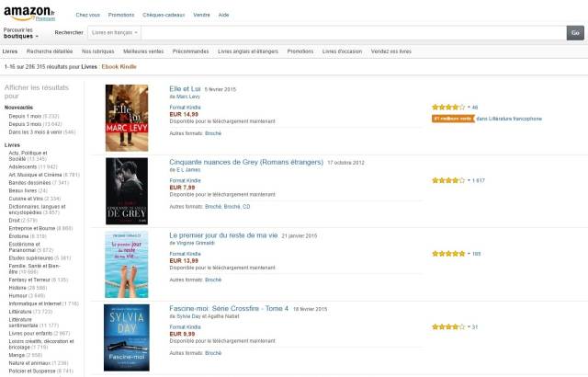Screen dimensions: 588x377
Task: Select Adolescents category
Action: 33,167
